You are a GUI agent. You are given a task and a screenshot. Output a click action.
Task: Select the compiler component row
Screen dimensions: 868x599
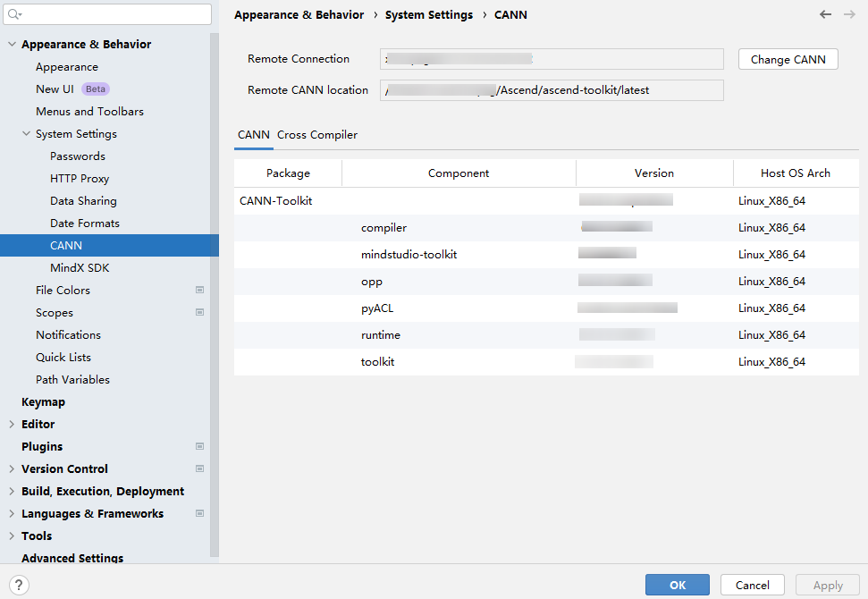[546, 228]
